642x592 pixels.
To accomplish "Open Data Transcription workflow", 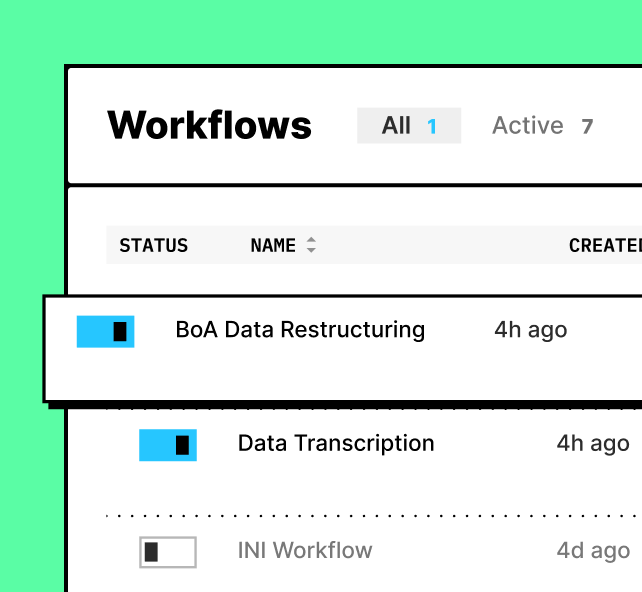I will pos(336,443).
